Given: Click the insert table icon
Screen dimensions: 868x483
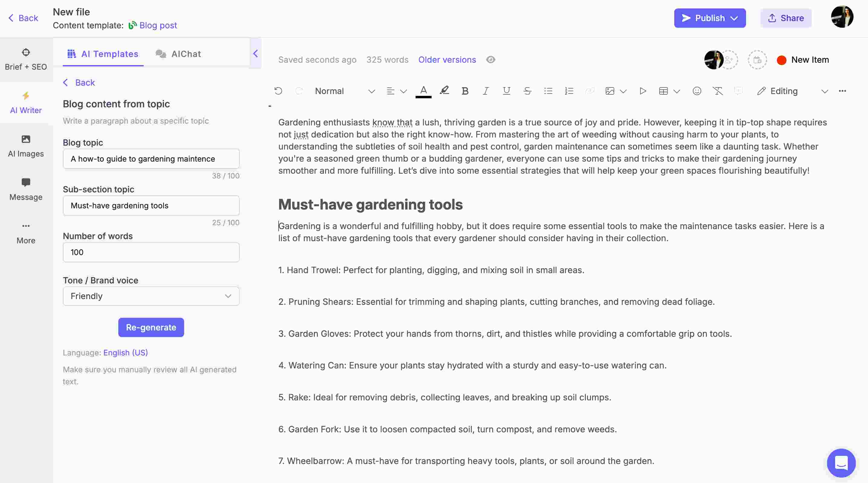Looking at the screenshot, I should pyautogui.click(x=663, y=91).
